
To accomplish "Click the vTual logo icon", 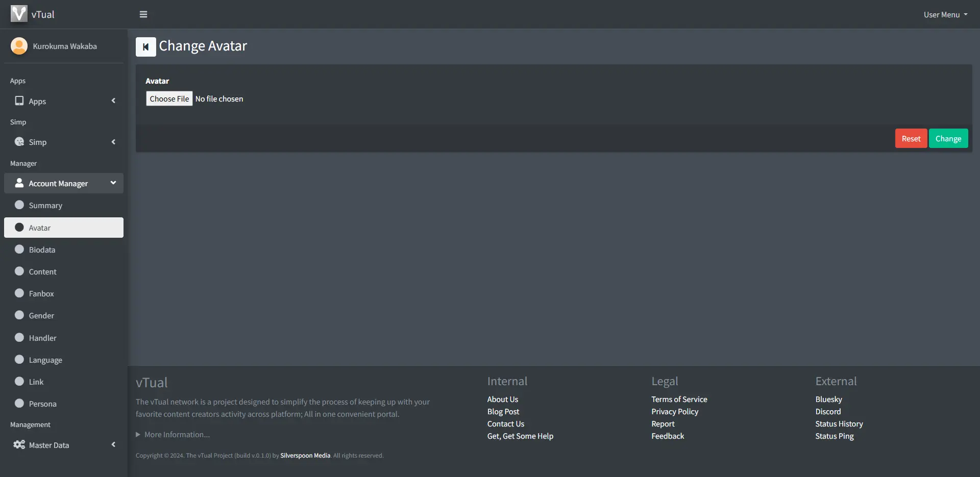I will (19, 14).
